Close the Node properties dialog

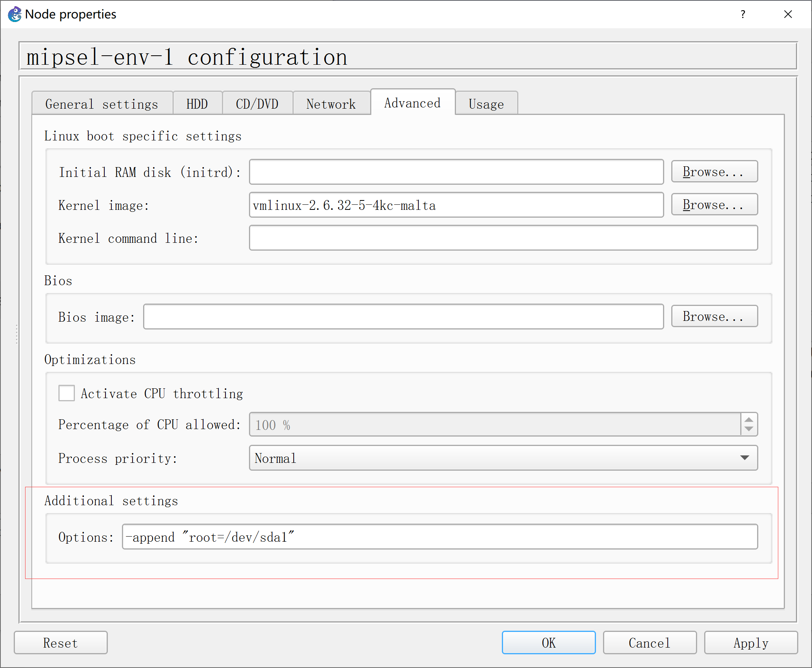coord(788,15)
